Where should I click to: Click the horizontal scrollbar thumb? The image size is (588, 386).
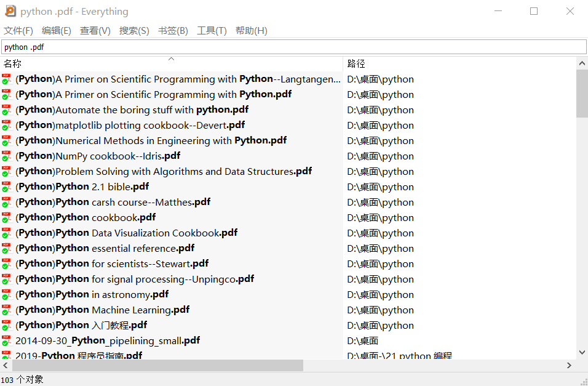pos(157,366)
